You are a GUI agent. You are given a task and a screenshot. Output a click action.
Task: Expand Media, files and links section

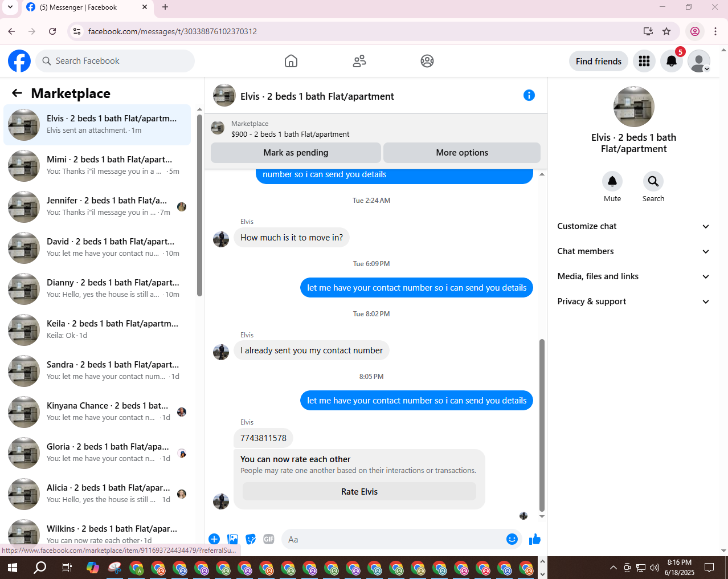tap(633, 276)
